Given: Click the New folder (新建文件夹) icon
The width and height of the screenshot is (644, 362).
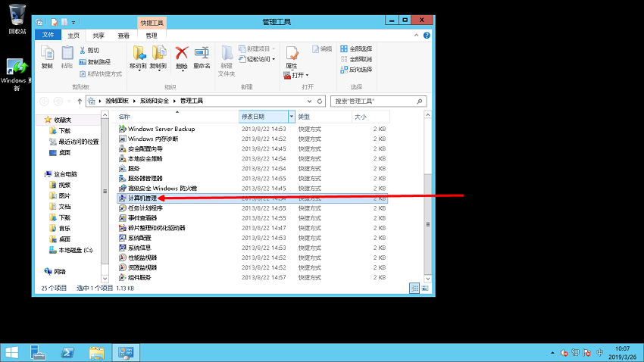Looking at the screenshot, I should pyautogui.click(x=227, y=61).
